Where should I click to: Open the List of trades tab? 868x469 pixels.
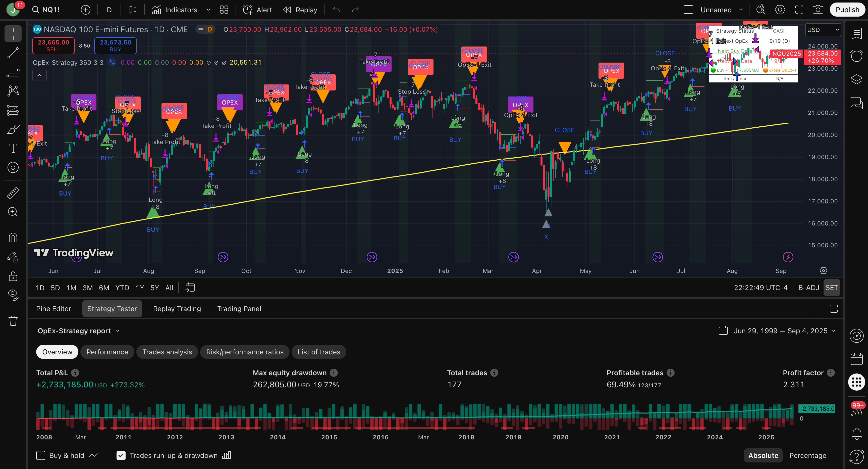[x=319, y=352]
